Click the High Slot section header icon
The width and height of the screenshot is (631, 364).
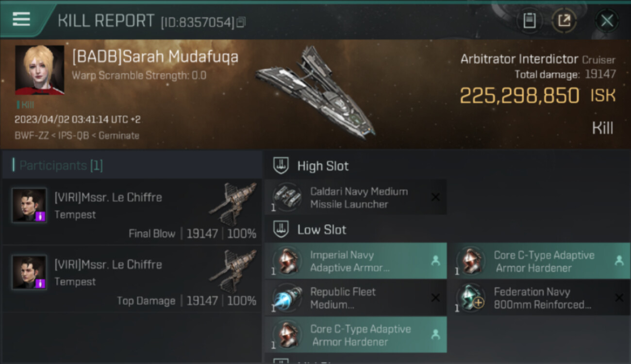tap(281, 165)
